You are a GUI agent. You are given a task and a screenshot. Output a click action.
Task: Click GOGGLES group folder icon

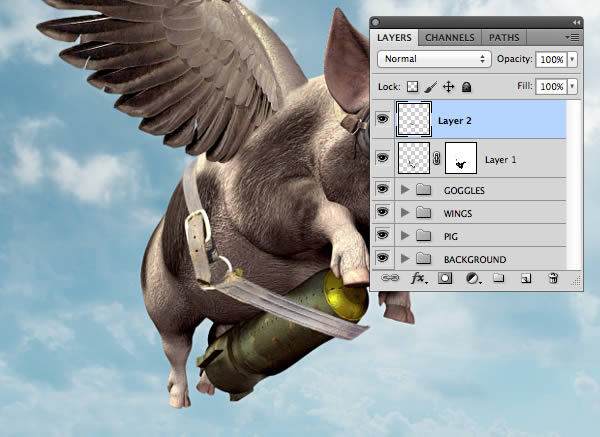[x=424, y=189]
